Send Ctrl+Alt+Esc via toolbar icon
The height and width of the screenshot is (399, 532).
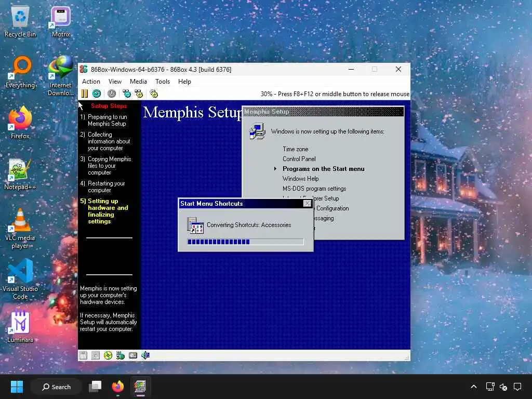pyautogui.click(x=139, y=94)
